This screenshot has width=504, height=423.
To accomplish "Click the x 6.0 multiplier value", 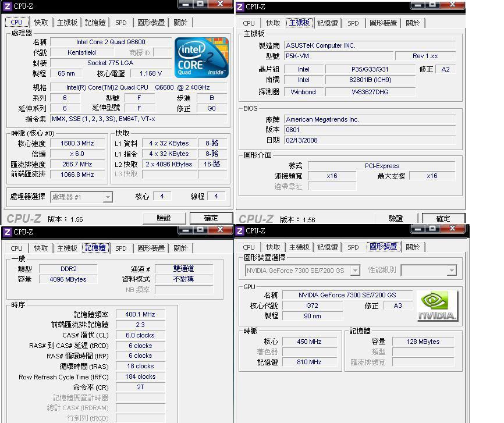I will pyautogui.click(x=77, y=154).
